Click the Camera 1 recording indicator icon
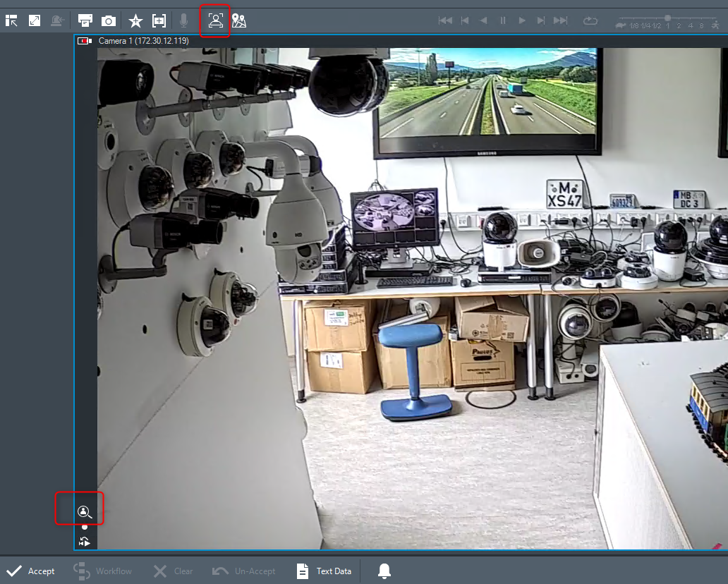 (x=85, y=42)
